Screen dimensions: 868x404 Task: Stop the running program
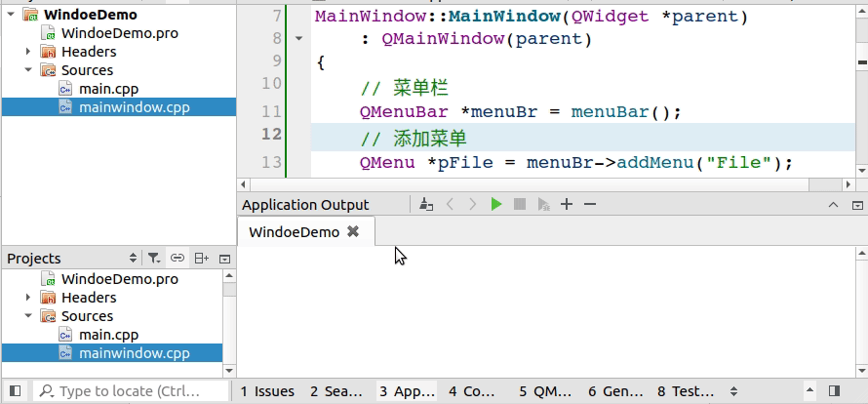pos(519,205)
